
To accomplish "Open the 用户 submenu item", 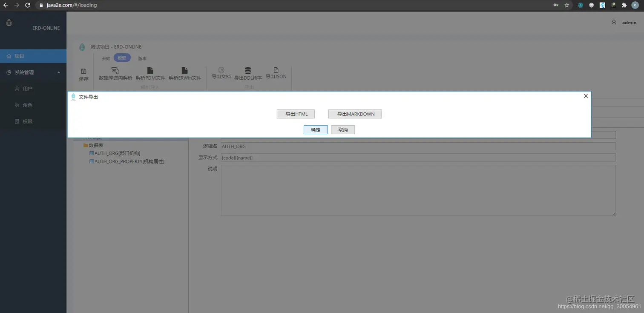I will click(33, 89).
